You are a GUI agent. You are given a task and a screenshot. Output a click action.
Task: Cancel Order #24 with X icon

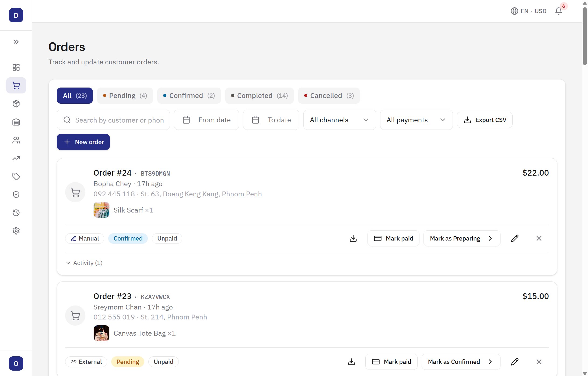pyautogui.click(x=539, y=238)
